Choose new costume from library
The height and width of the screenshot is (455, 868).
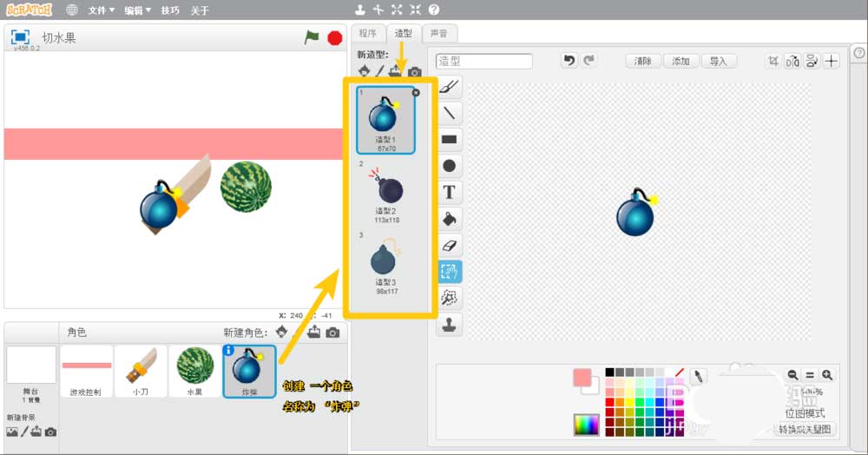click(364, 71)
